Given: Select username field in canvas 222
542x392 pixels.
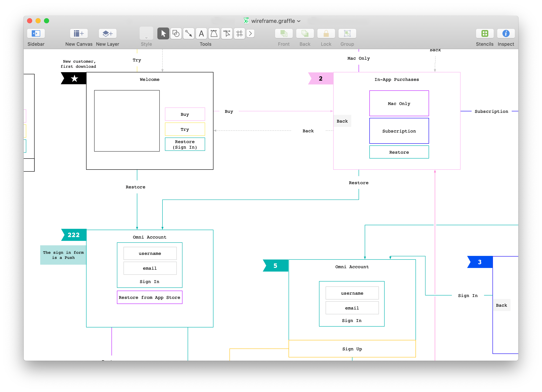Looking at the screenshot, I should tap(150, 253).
